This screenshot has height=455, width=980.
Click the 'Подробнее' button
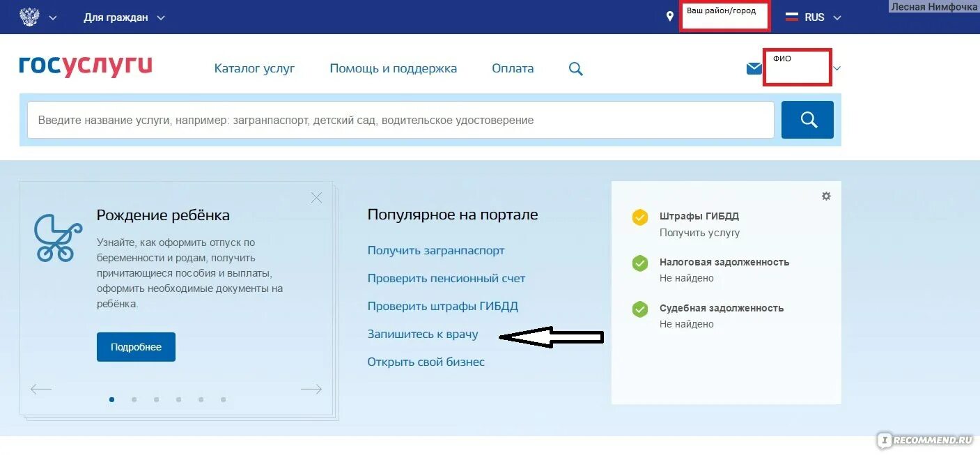pos(136,347)
